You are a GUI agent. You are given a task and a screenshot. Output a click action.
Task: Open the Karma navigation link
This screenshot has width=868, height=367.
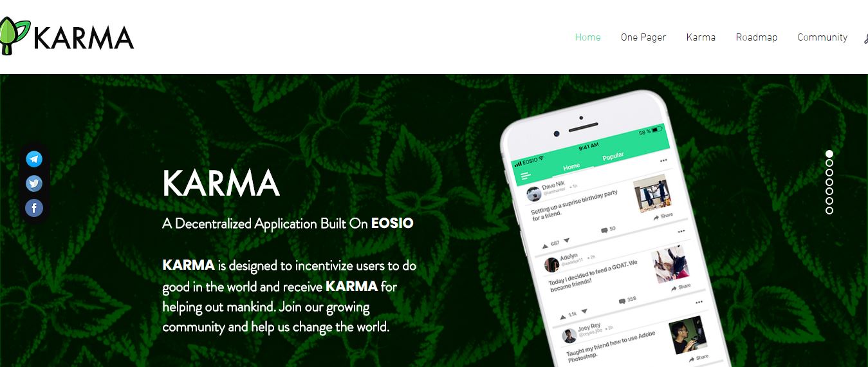pyautogui.click(x=701, y=37)
